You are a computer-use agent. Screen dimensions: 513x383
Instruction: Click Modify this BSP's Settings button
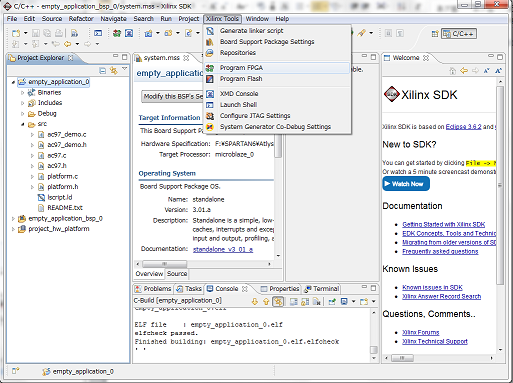[x=172, y=97]
